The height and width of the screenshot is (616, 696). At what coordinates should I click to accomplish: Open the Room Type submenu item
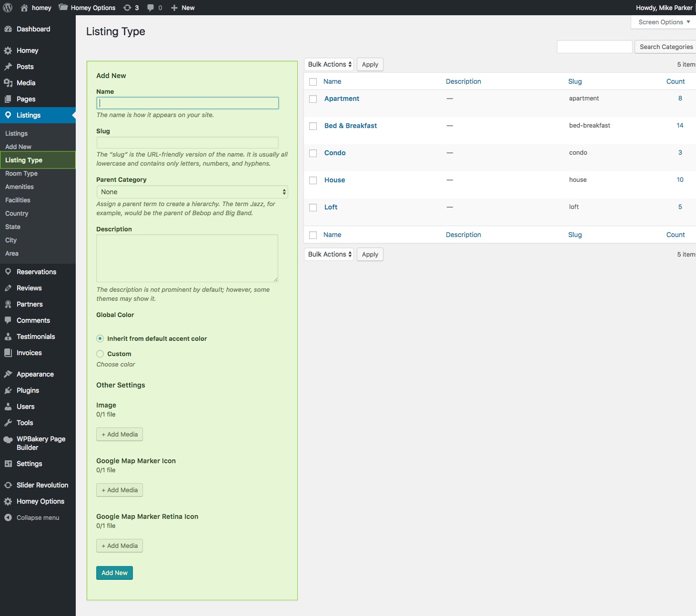tap(21, 173)
